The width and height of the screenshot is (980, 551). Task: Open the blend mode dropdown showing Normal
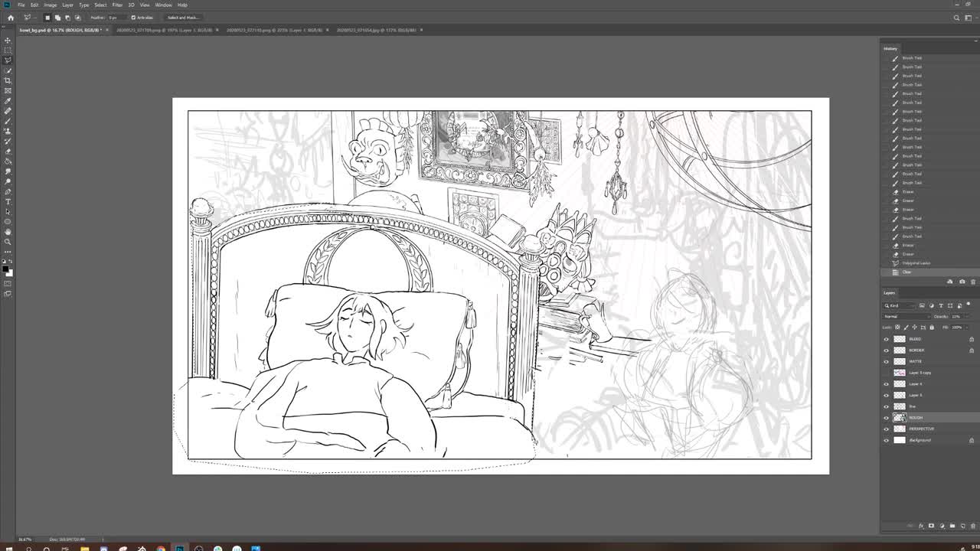(x=907, y=316)
